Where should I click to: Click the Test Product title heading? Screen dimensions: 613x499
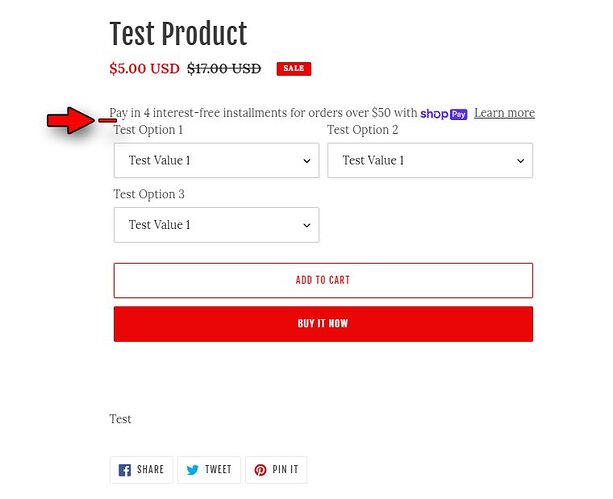point(178,34)
